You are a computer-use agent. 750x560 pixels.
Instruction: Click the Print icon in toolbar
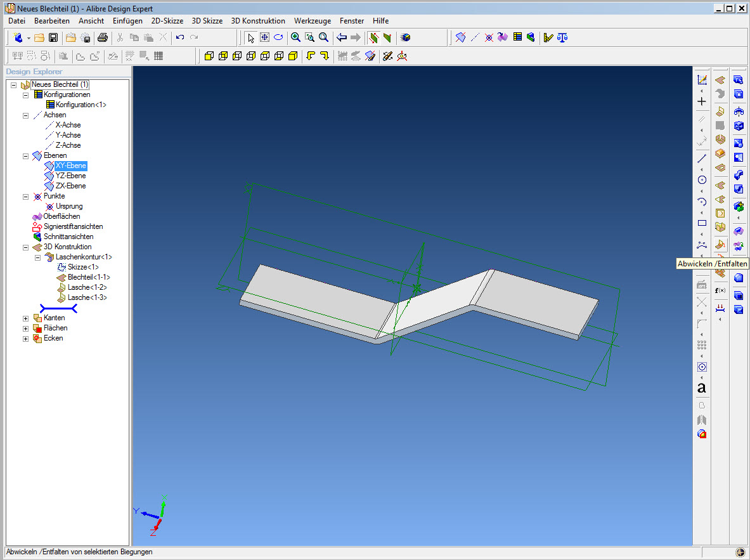pyautogui.click(x=102, y=37)
